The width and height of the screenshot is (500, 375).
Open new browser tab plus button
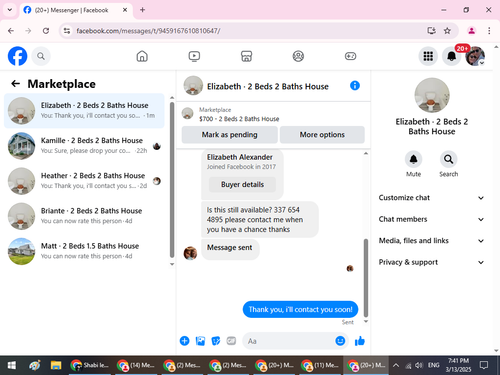click(x=142, y=10)
